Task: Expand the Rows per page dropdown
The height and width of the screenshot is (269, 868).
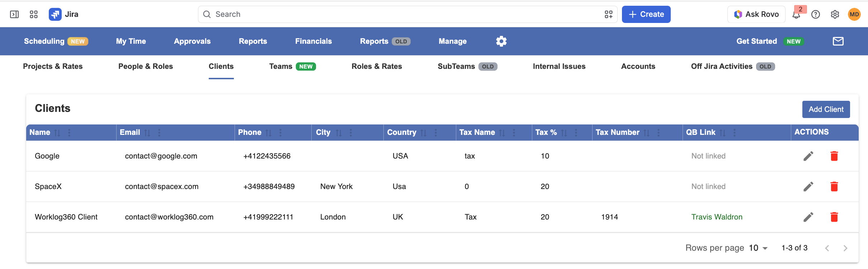Action: pyautogui.click(x=758, y=248)
